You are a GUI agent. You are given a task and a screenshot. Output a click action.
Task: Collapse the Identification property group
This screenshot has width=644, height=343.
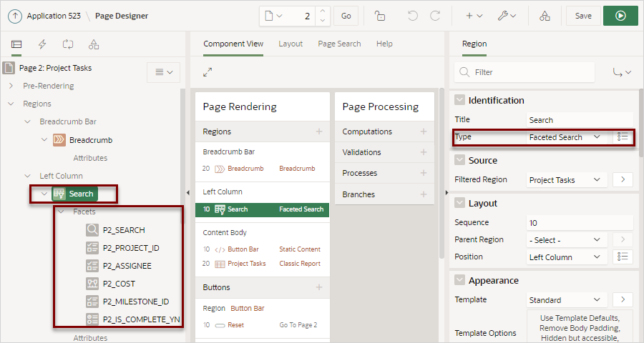tap(459, 100)
